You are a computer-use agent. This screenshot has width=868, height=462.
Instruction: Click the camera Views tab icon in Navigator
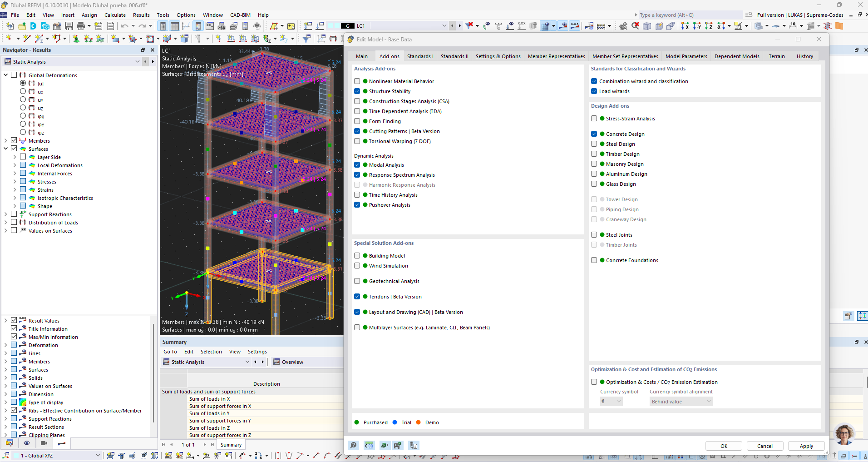(x=44, y=443)
